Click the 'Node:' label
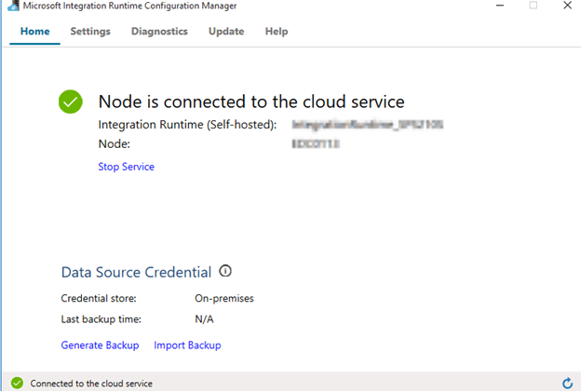581x392 pixels. click(115, 143)
